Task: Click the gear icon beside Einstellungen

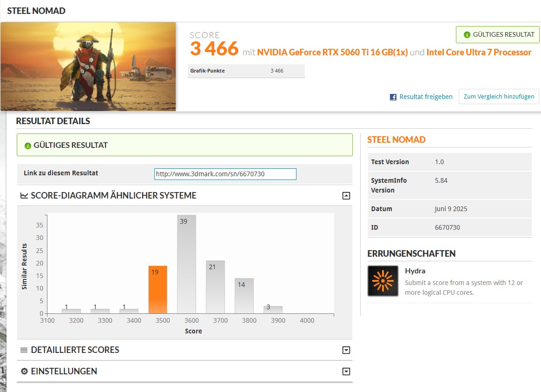Action: [x=24, y=372]
